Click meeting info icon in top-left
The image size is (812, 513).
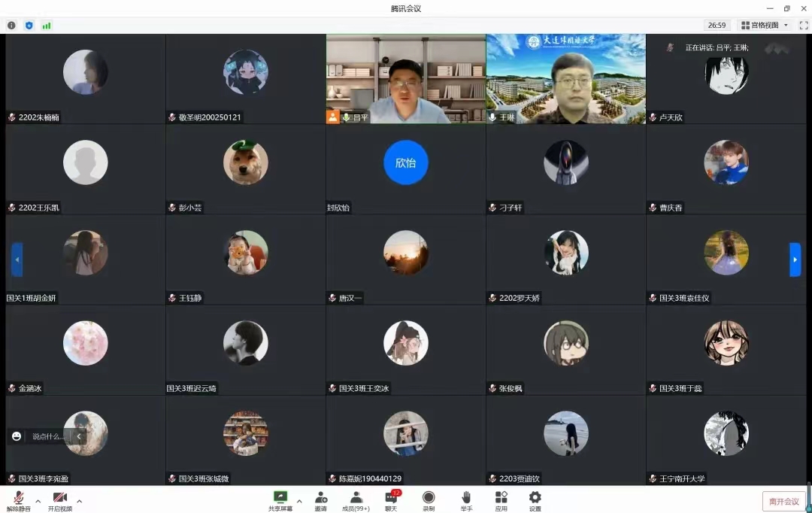[11, 25]
